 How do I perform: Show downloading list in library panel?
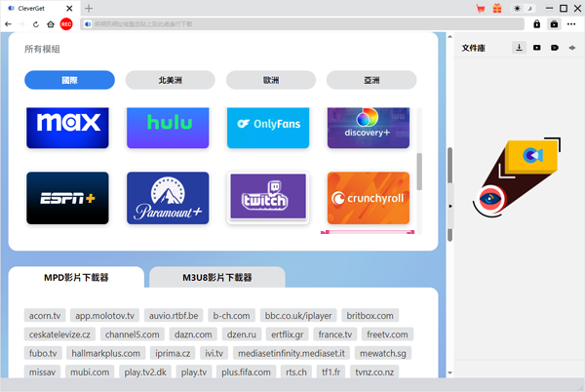tap(519, 48)
